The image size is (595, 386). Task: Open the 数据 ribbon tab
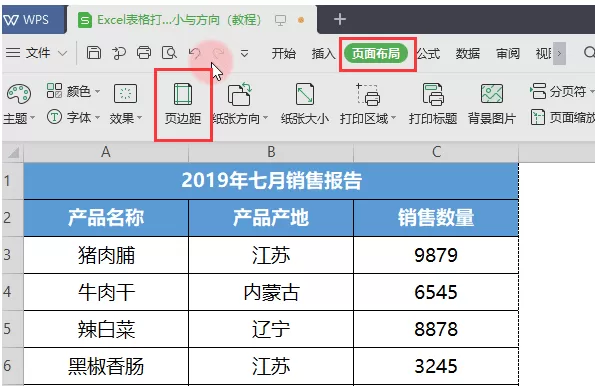pos(468,54)
